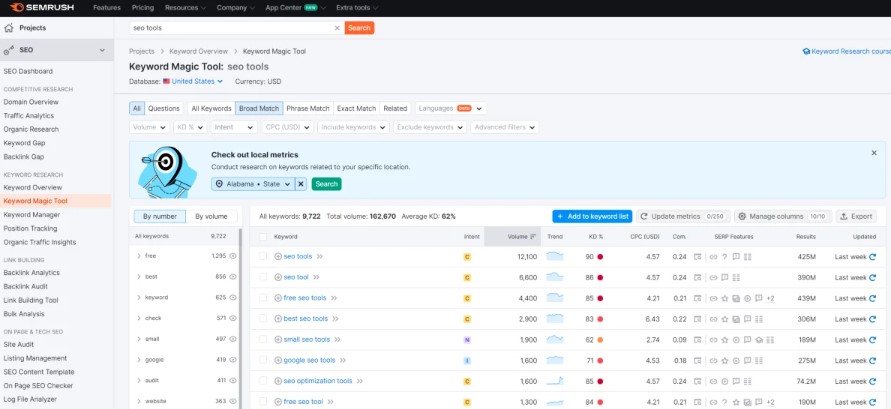Click Add to keyword list button
Viewport: 891px width, 409px height.
pos(592,216)
